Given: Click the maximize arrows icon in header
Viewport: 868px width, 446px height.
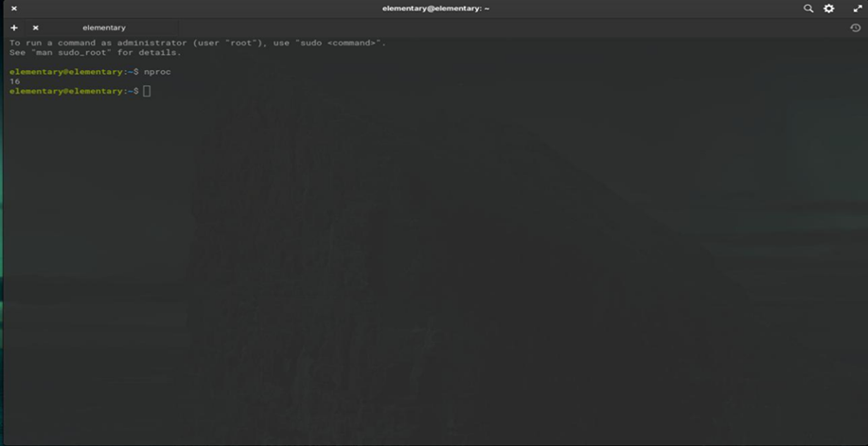Looking at the screenshot, I should (x=857, y=9).
